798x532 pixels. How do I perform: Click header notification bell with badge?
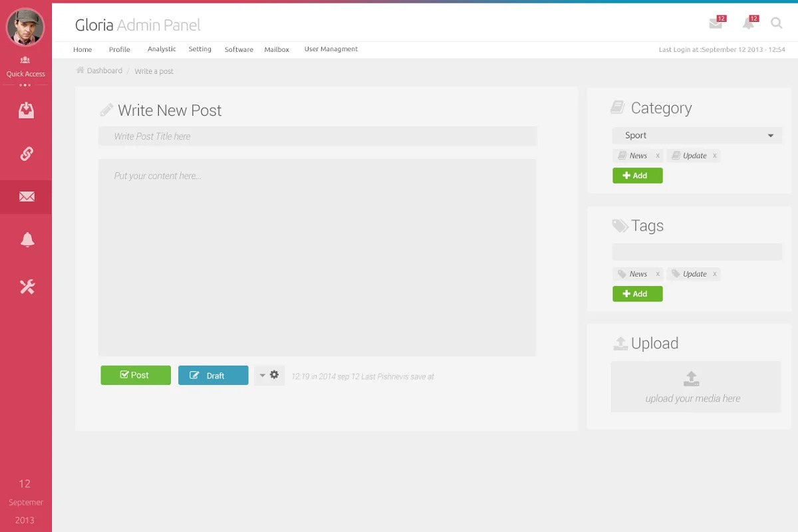tap(749, 23)
